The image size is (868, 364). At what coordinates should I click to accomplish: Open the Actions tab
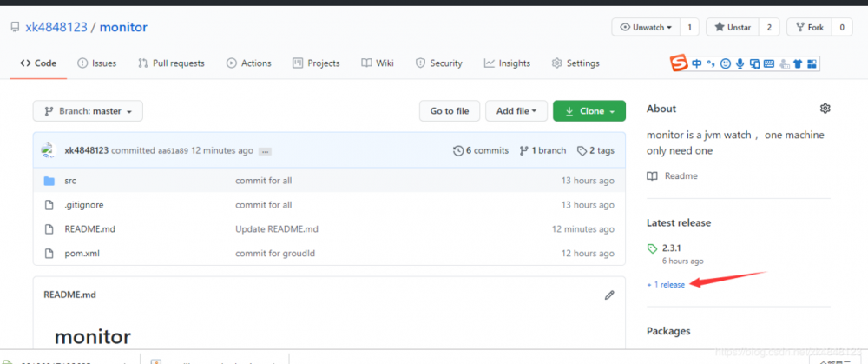(x=248, y=63)
